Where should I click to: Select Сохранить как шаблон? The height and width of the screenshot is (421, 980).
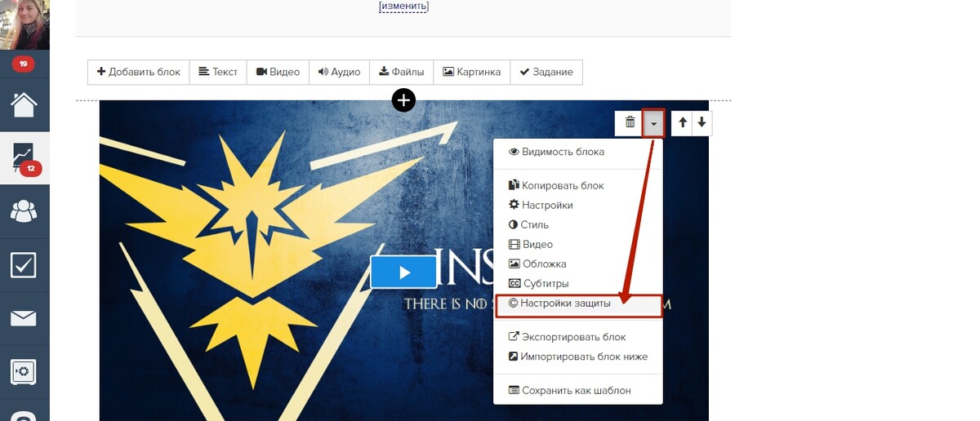point(578,390)
